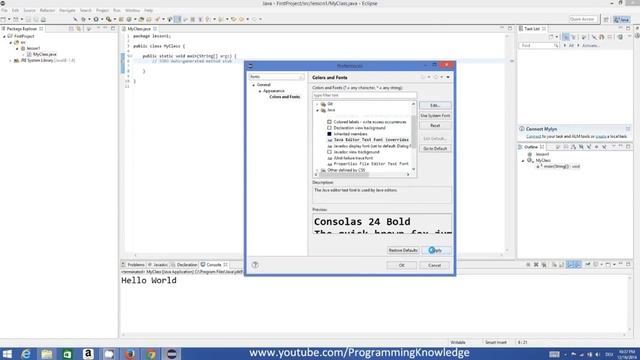
Task: Collapse the src folder in Package Explorer
Action: pos(11,42)
